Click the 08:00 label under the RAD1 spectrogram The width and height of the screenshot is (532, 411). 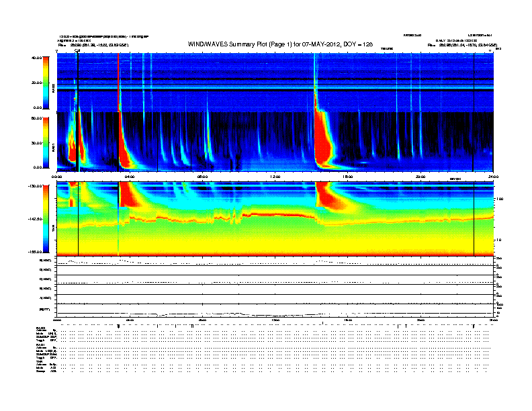pos(202,177)
